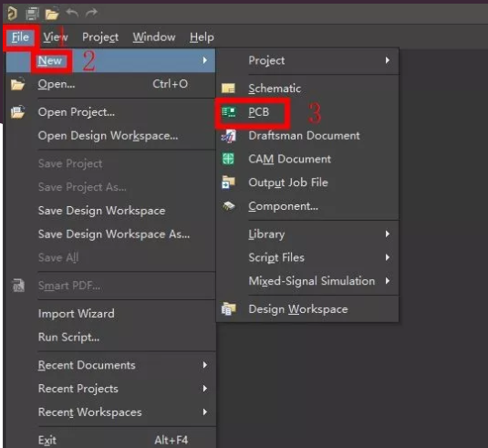Choose Open Design Workspace...
Image resolution: width=488 pixels, height=448 pixels.
pos(110,136)
